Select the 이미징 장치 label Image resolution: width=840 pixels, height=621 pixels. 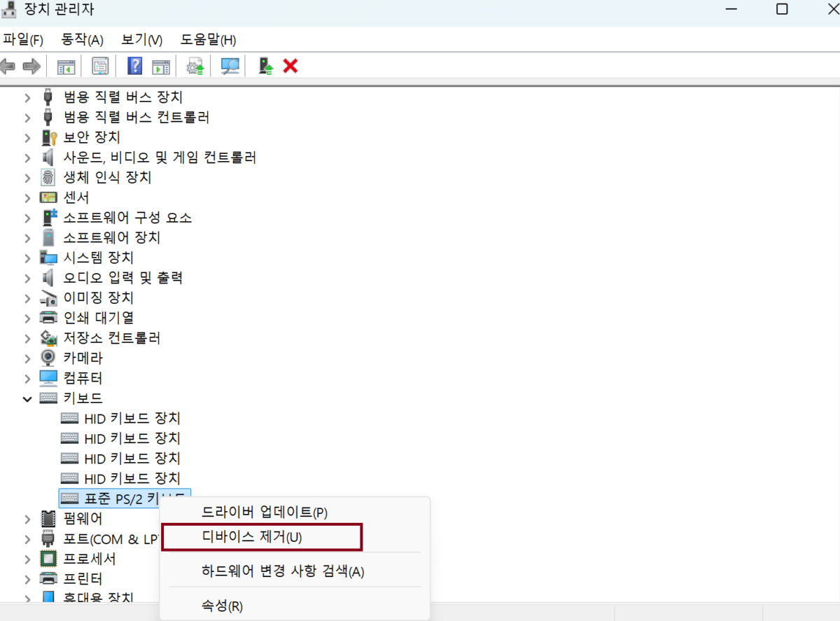tap(99, 298)
